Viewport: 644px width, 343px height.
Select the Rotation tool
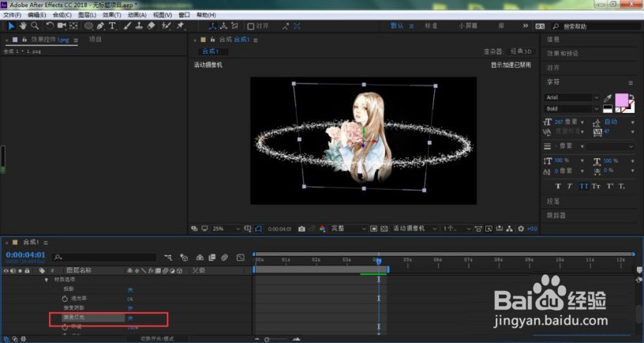click(x=50, y=26)
